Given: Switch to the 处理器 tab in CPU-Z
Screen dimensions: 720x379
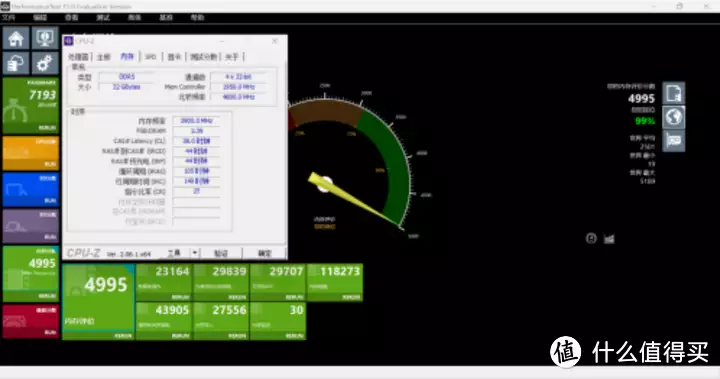Looking at the screenshot, I should (78, 57).
